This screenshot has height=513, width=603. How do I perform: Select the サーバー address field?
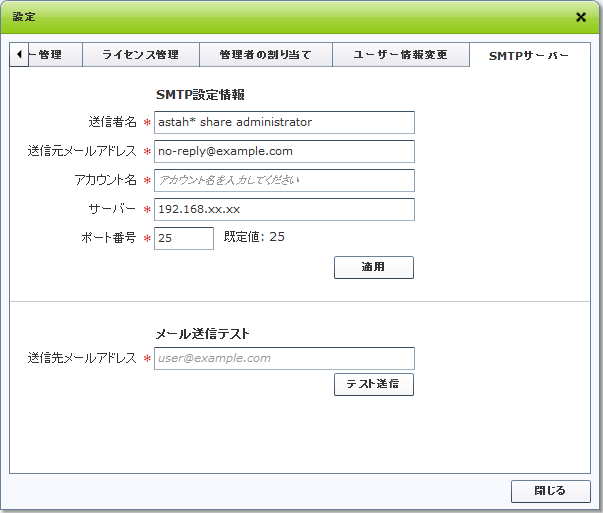point(284,209)
